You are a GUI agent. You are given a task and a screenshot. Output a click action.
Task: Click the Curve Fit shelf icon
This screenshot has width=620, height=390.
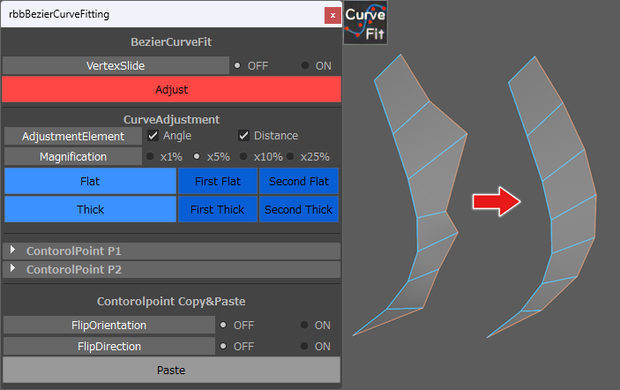click(x=365, y=23)
